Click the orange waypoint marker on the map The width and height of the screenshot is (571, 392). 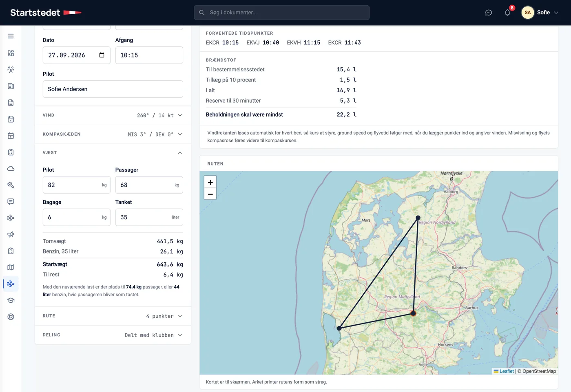[x=413, y=313]
